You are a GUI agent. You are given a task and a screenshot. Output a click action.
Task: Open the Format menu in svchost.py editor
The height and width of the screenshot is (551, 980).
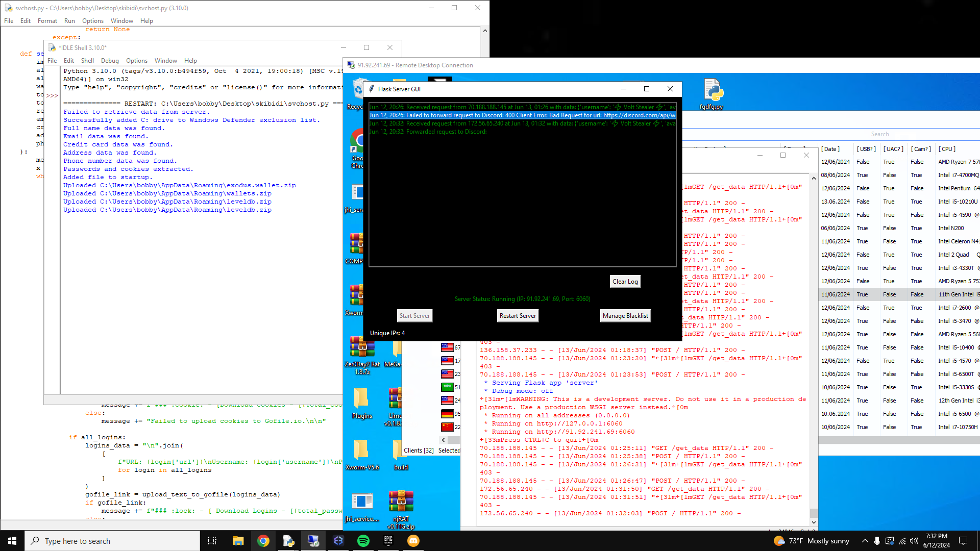click(47, 21)
